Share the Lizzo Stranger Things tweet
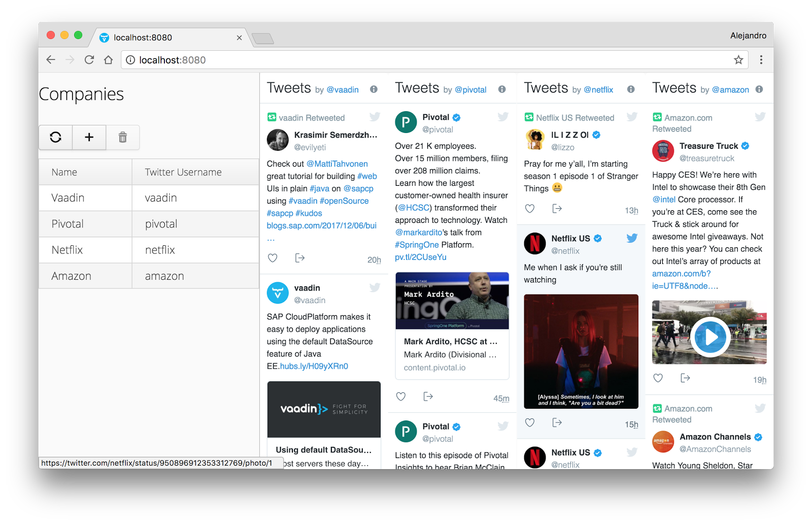Screen dimensions: 812x524 [x=557, y=209]
